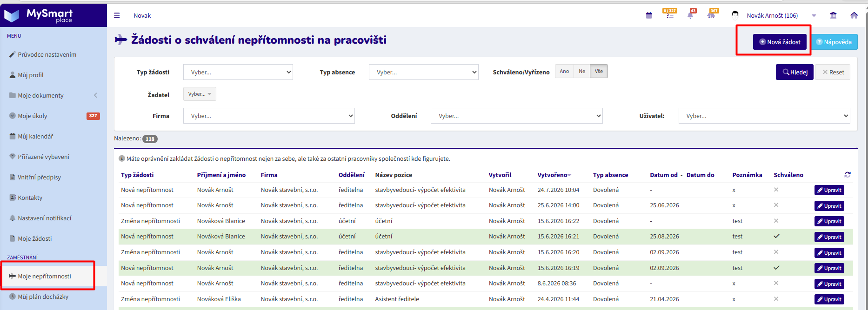Open the hamburger menu icon
The height and width of the screenshot is (310, 868).
pyautogui.click(x=117, y=15)
